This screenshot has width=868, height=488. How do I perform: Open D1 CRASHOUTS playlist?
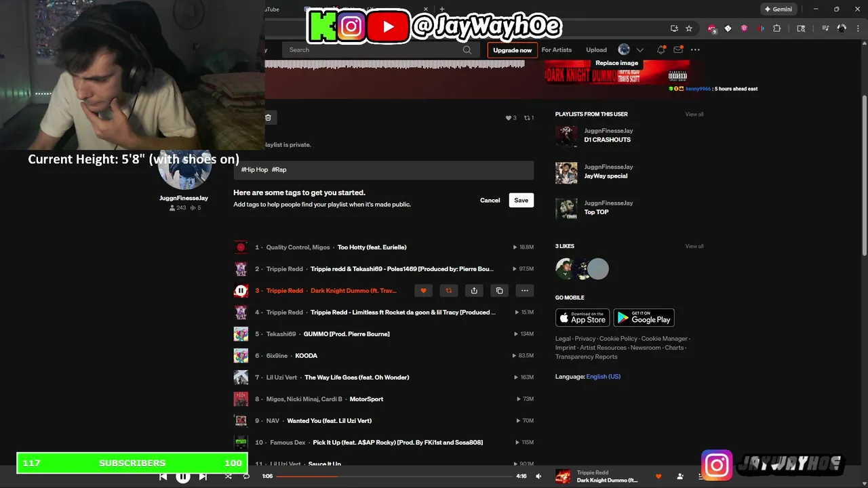coord(608,140)
